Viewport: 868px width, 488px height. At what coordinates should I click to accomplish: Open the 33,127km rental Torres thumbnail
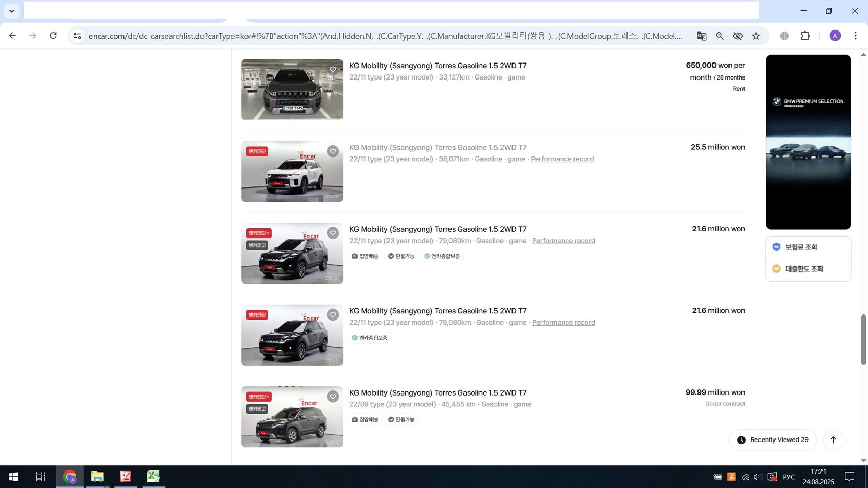(x=292, y=89)
